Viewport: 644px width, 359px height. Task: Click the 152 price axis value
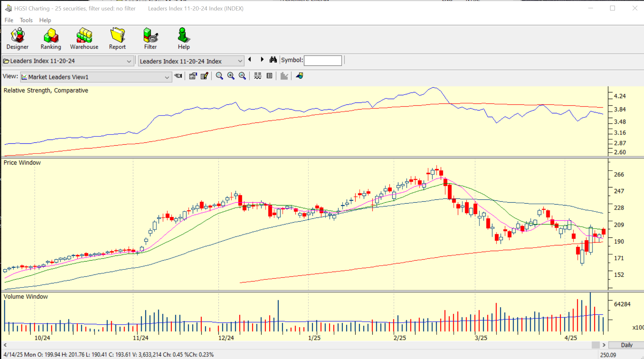coord(619,275)
